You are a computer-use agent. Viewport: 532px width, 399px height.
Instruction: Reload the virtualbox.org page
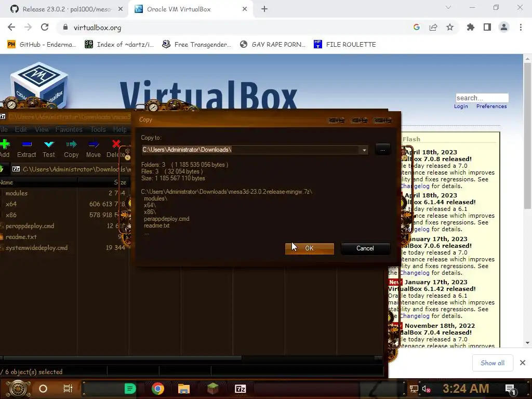pos(45,28)
